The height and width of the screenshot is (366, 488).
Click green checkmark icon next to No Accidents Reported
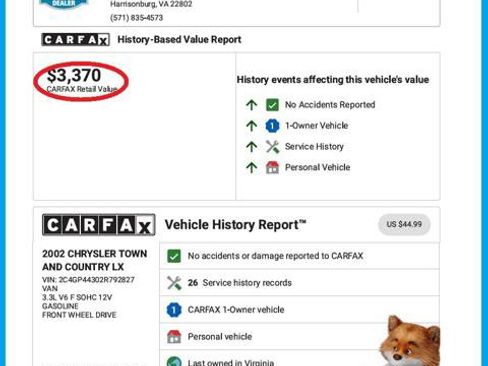pos(272,105)
